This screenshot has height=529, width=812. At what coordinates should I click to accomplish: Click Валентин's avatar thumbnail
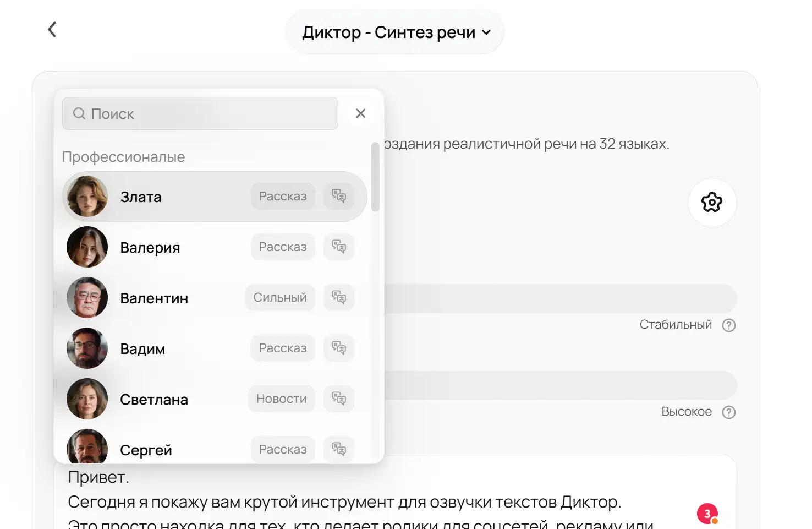(x=87, y=298)
